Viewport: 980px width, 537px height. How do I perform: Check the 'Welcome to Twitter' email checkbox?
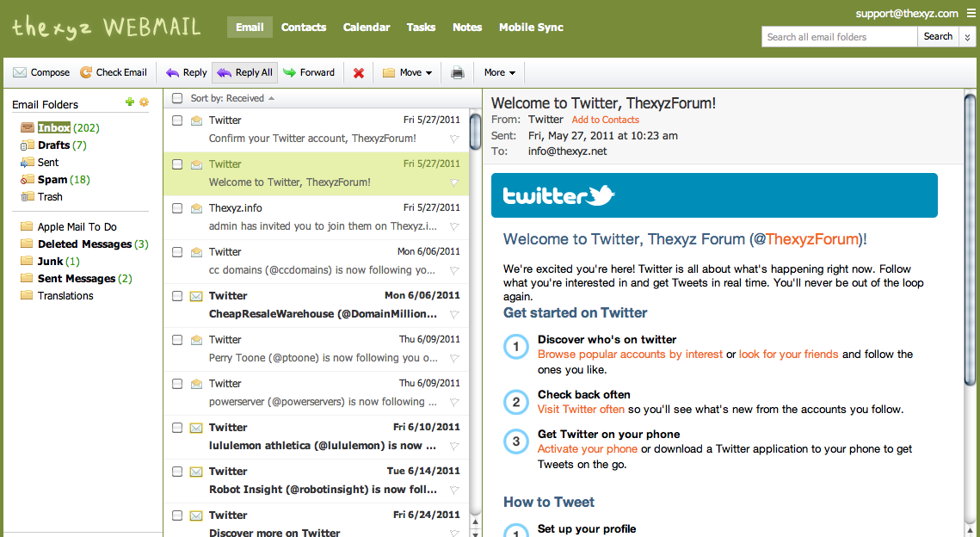[x=177, y=164]
